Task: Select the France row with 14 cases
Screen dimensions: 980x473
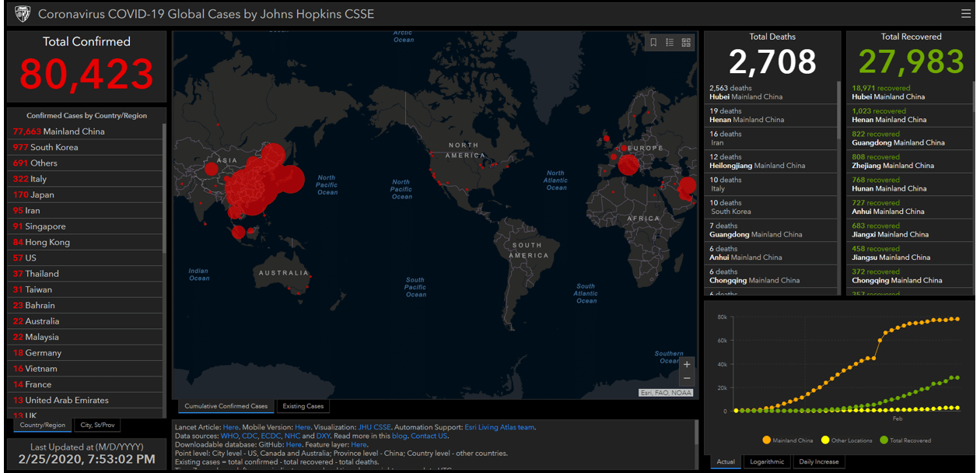Action: pyautogui.click(x=86, y=384)
